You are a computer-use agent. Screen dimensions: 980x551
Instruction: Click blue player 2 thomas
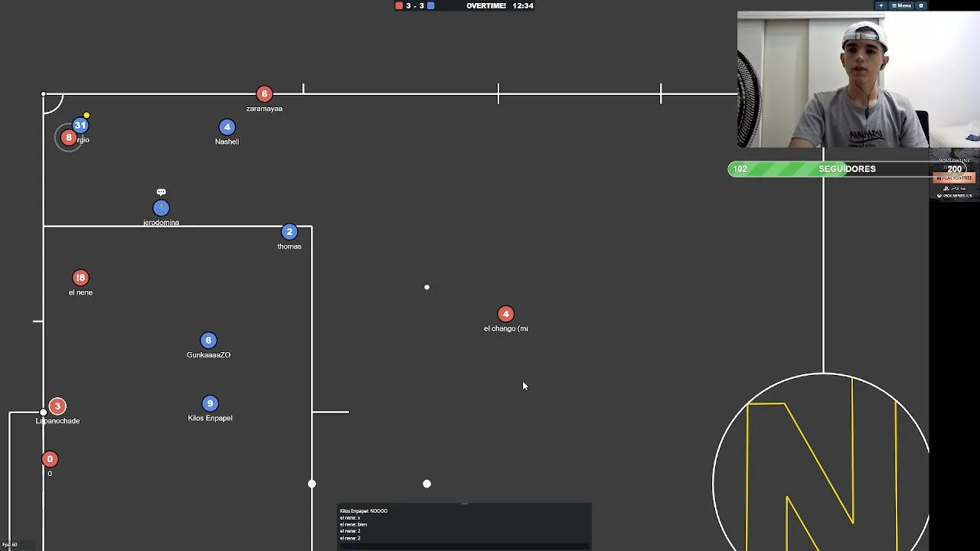[289, 232]
